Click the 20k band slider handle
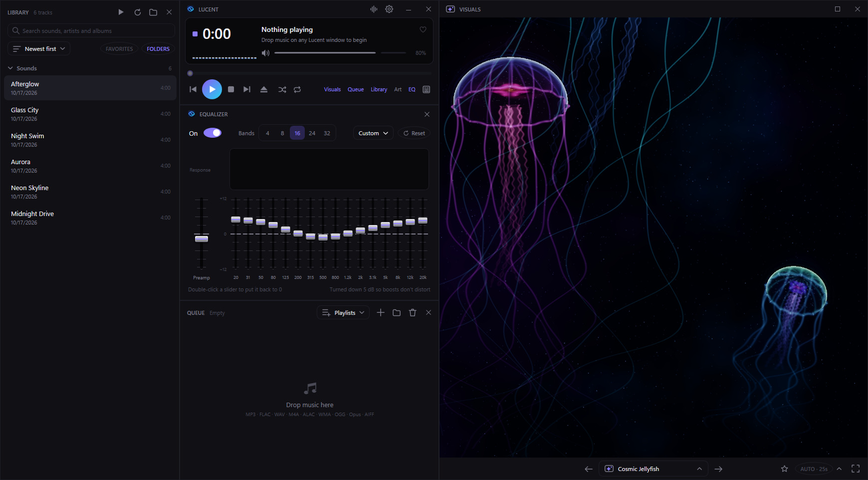This screenshot has width=868, height=480. 423,221
